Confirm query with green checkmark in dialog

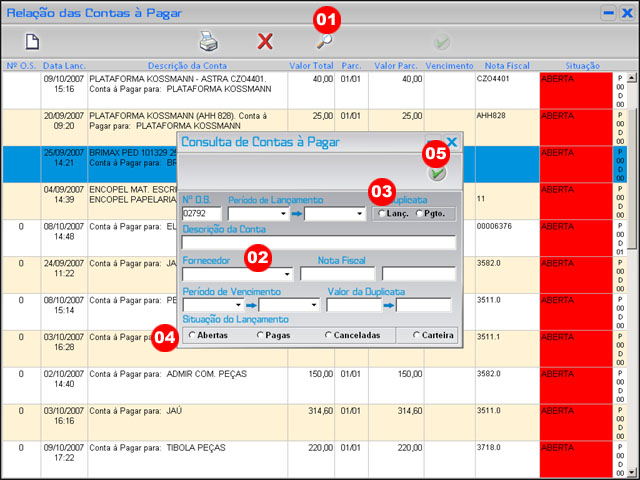(x=437, y=173)
